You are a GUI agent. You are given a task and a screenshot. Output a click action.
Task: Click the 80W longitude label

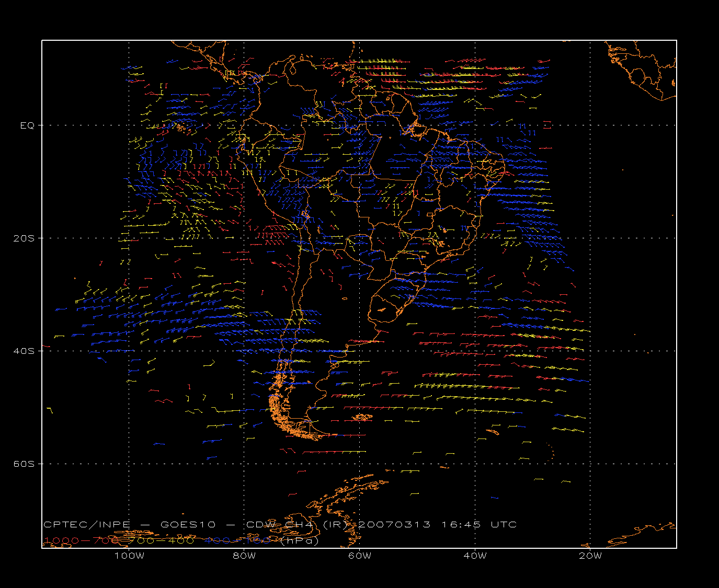[244, 556]
